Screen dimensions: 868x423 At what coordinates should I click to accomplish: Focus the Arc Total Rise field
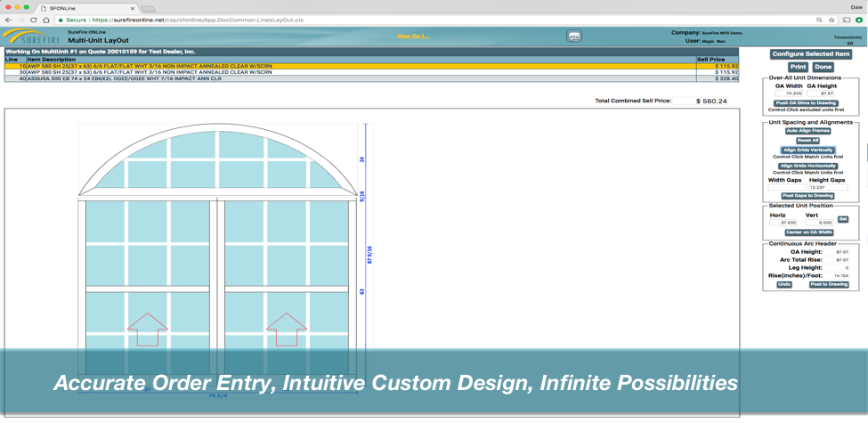837,260
